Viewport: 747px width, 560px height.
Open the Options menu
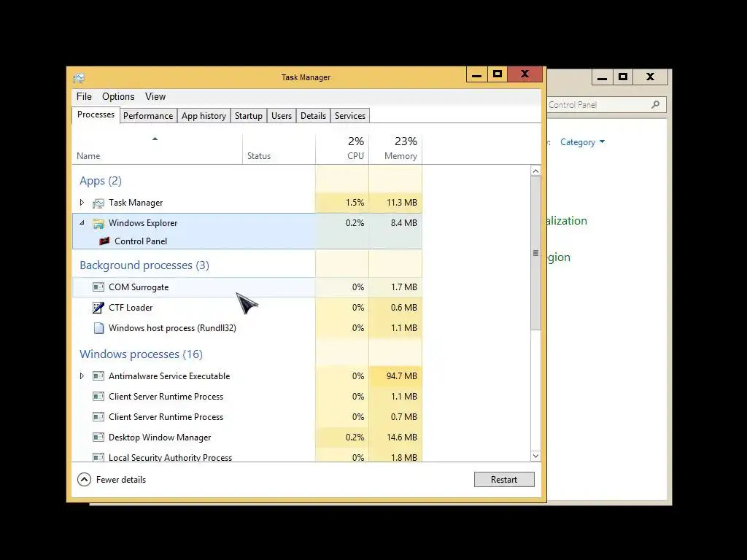pos(118,97)
